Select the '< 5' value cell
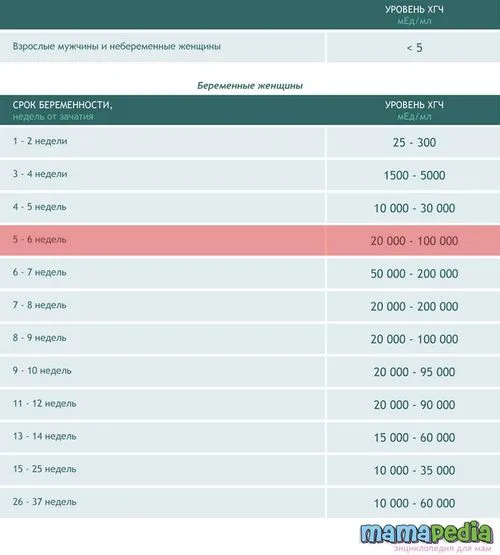Image resolution: width=500 pixels, height=555 pixels. [414, 48]
